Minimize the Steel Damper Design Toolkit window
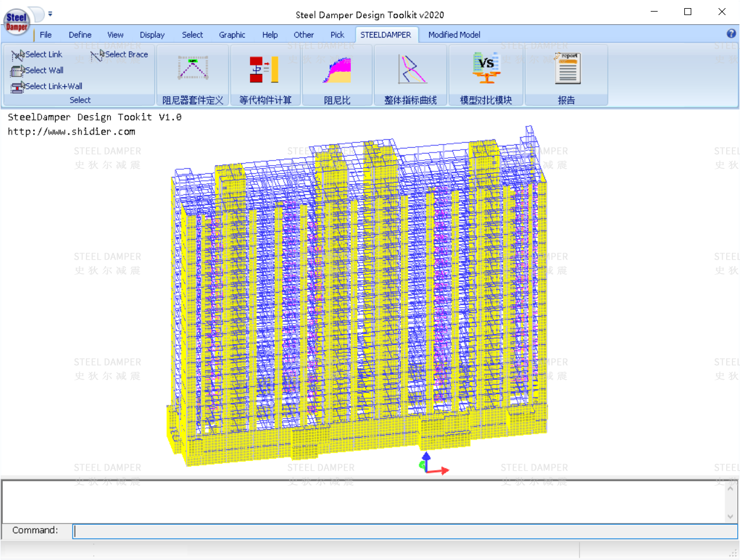 [654, 12]
